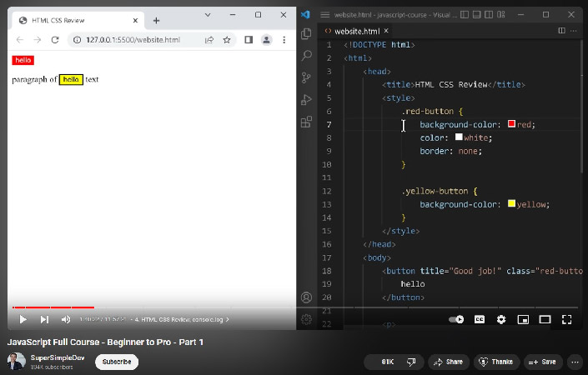This screenshot has height=375, width=588.
Task: Toggle theater mode for the player
Action: click(x=545, y=319)
